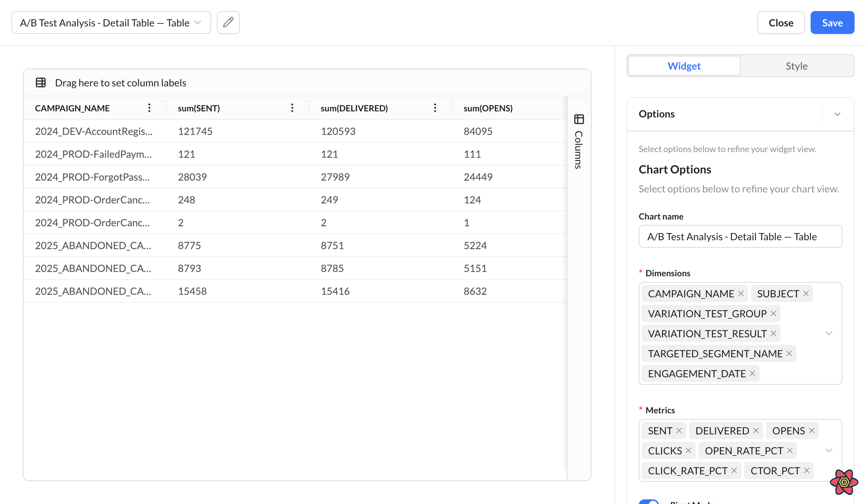Switch to the Widget tab

click(684, 66)
